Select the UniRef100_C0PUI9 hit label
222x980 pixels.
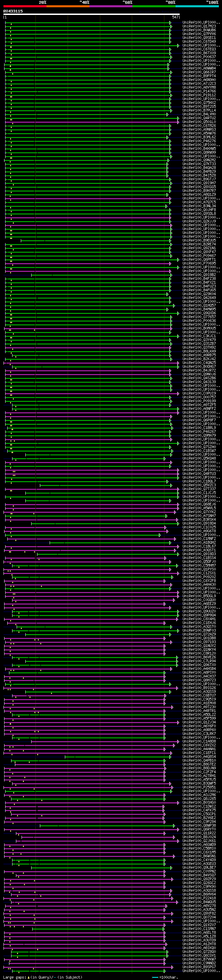click(199, 394)
